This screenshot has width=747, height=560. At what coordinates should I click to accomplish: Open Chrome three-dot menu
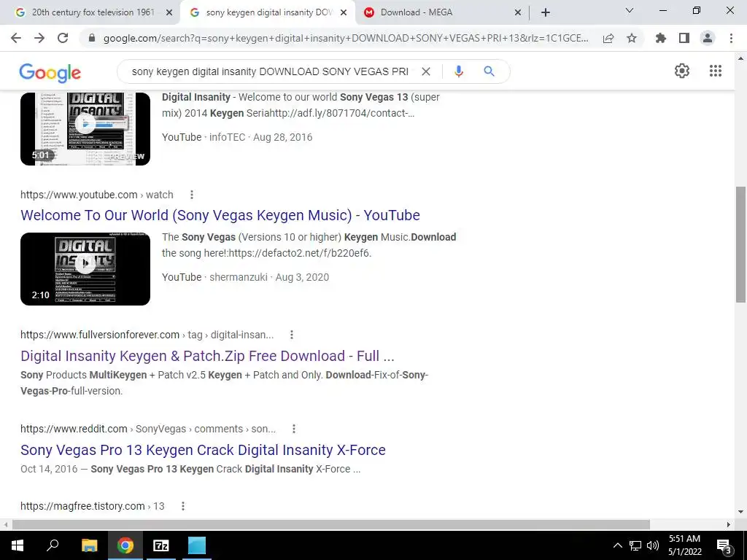tap(731, 38)
